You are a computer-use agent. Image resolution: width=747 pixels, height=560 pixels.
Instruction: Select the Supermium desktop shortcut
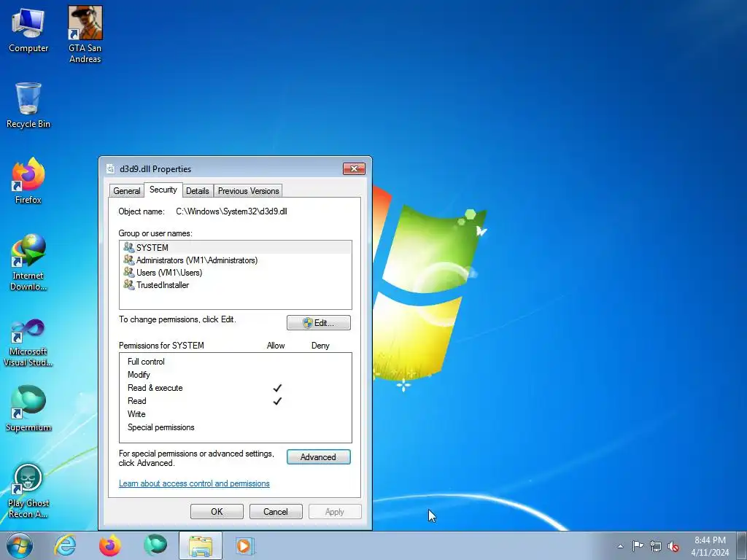coord(28,408)
